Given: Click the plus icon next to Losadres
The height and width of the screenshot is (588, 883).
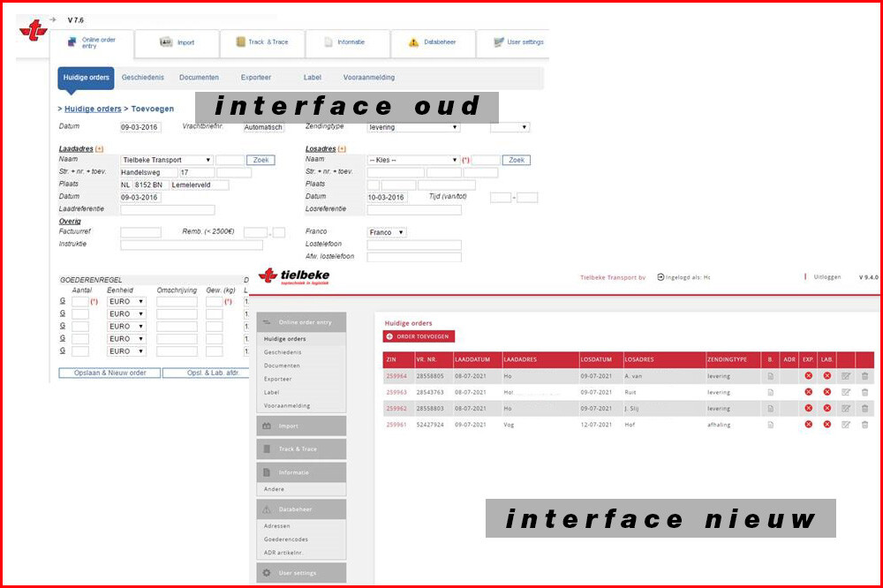Looking at the screenshot, I should coord(342,149).
